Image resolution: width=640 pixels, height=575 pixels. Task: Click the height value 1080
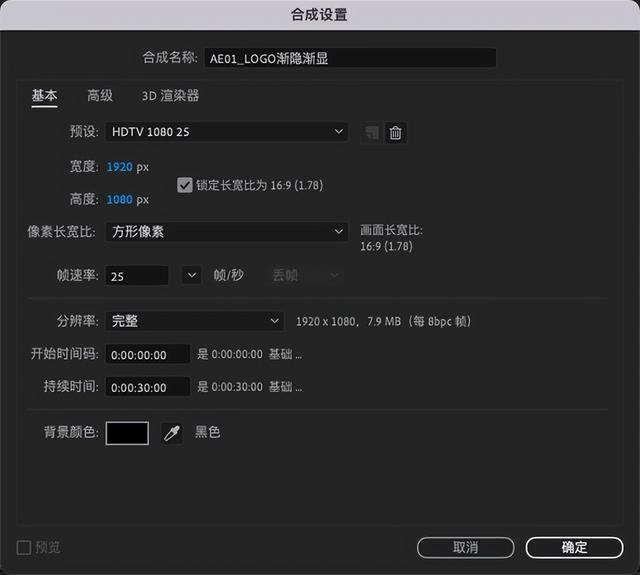(x=120, y=200)
